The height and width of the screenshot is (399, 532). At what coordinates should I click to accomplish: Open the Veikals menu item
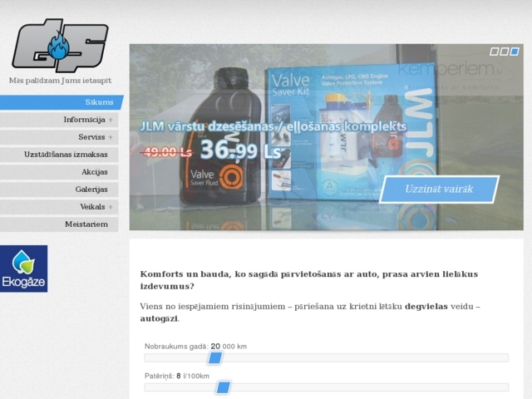coord(59,207)
